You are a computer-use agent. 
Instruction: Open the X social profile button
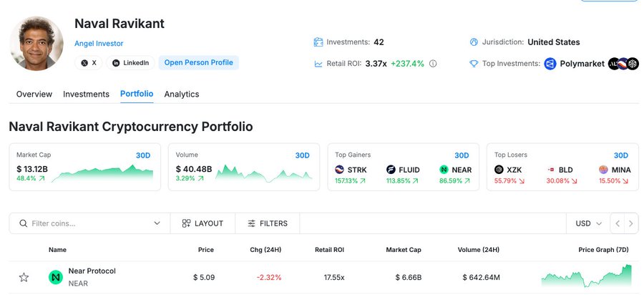click(88, 63)
